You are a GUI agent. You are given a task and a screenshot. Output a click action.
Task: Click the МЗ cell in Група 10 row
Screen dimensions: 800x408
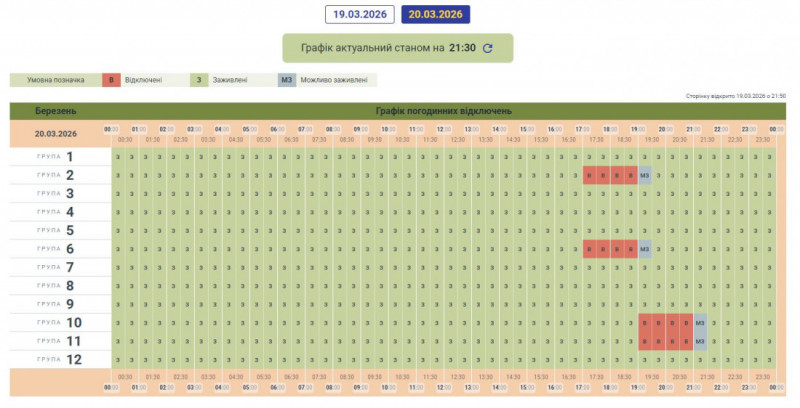tap(701, 322)
